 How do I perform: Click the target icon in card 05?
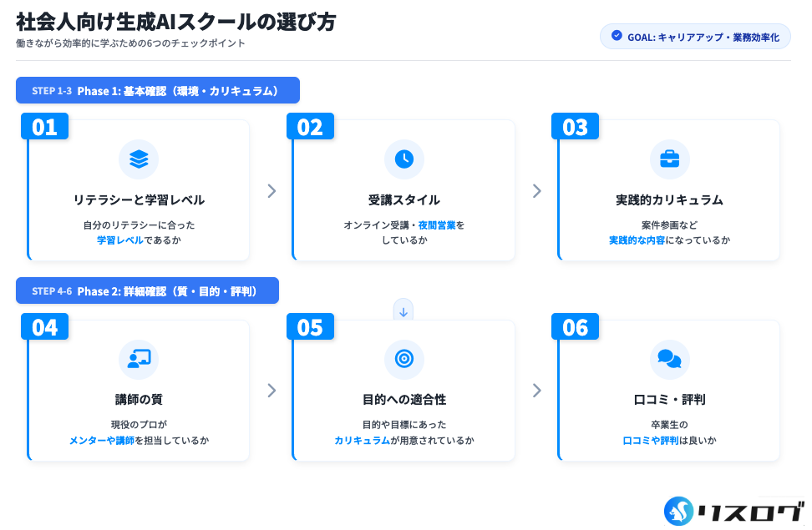(x=403, y=359)
